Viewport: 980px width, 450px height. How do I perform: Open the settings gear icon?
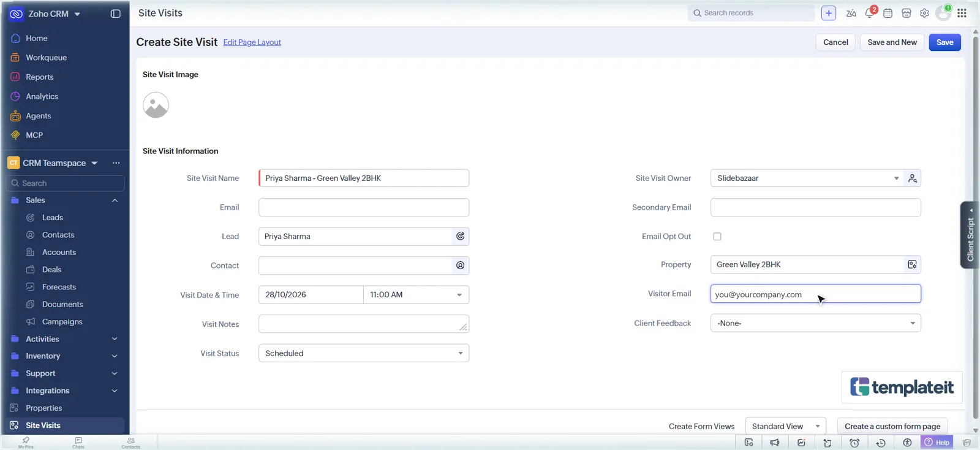tap(924, 13)
